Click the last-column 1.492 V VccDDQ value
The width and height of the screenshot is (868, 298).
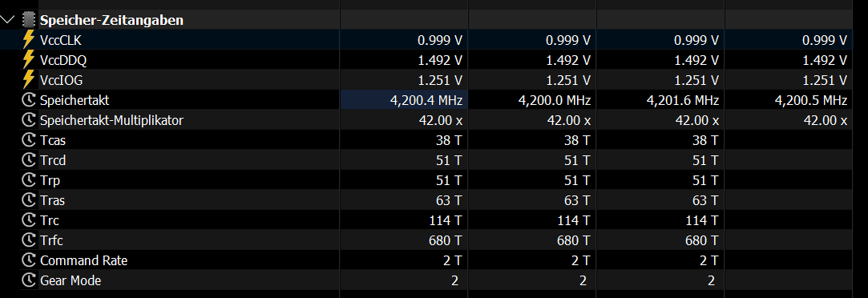825,60
